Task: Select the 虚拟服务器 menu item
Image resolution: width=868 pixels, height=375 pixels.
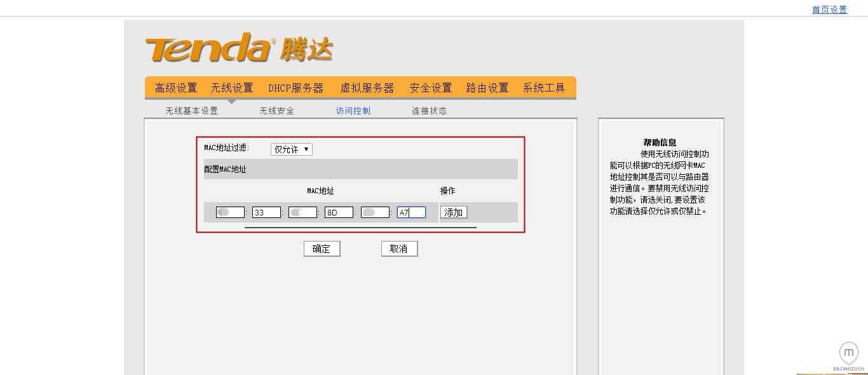Action: [367, 88]
